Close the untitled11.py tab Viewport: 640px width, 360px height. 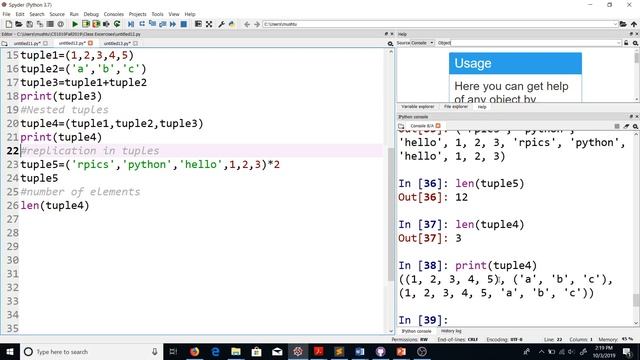pyautogui.click(x=45, y=43)
